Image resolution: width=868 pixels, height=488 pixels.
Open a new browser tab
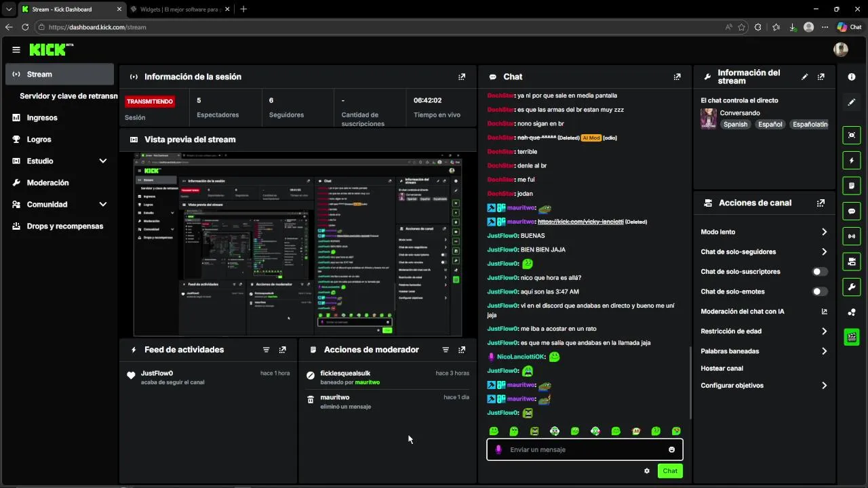click(x=243, y=9)
